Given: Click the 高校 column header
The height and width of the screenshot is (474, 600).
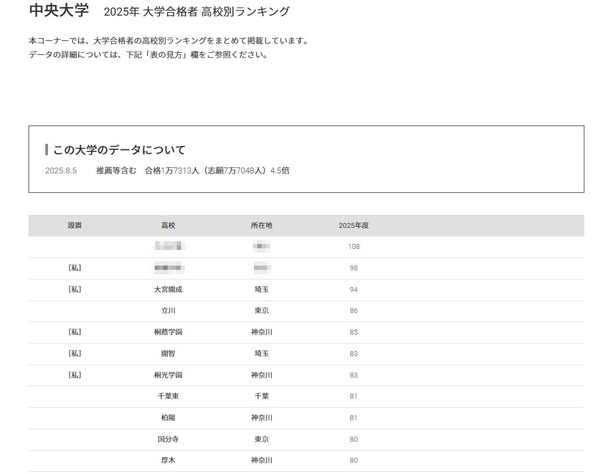Looking at the screenshot, I should coord(168,225).
